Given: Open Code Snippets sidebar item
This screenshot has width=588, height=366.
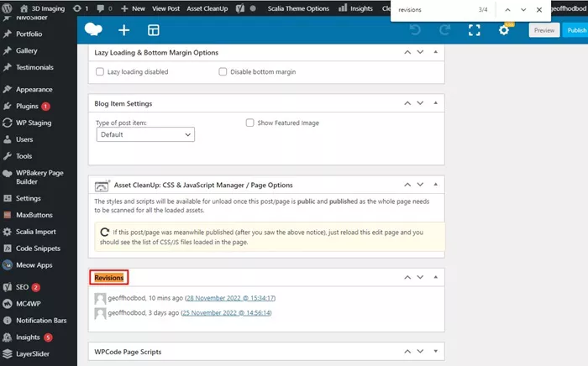Looking at the screenshot, I should click(39, 248).
